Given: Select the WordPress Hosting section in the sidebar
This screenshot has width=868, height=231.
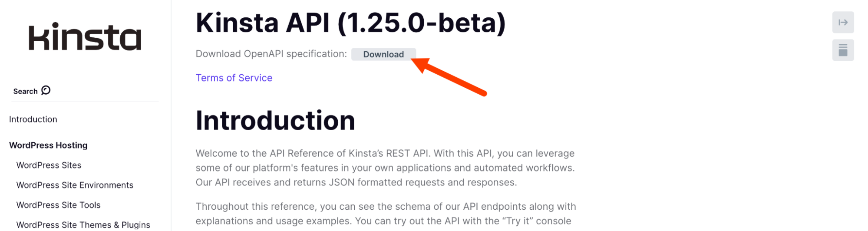Looking at the screenshot, I should point(48,145).
